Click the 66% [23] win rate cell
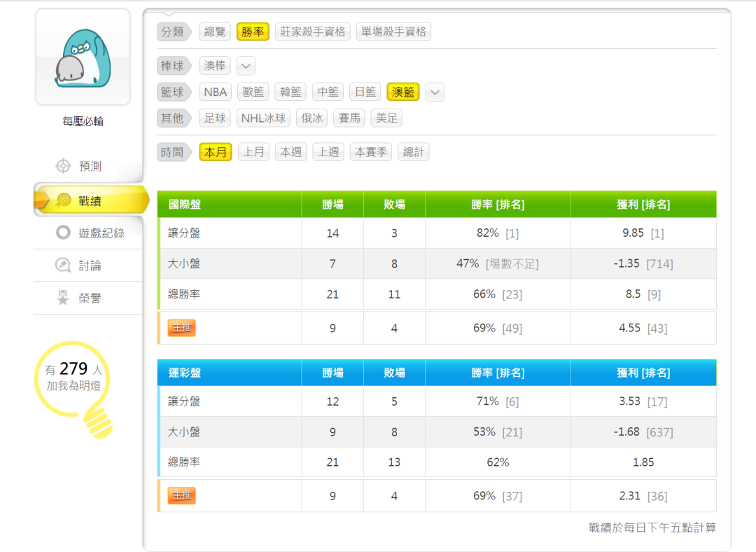The height and width of the screenshot is (552, 756). (x=498, y=294)
